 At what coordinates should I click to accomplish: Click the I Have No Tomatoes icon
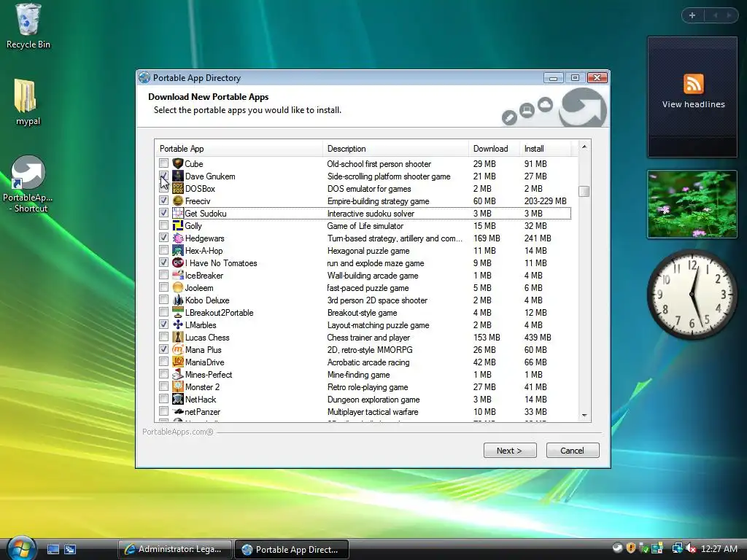178,262
